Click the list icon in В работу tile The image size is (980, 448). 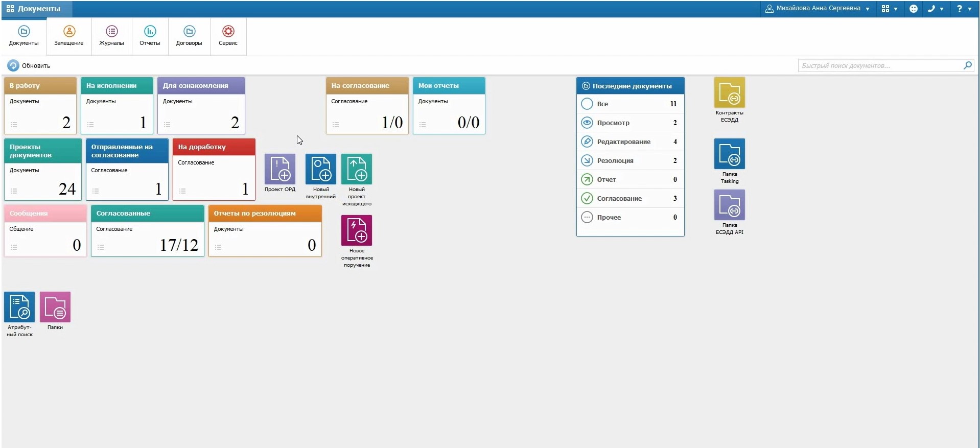14,125
